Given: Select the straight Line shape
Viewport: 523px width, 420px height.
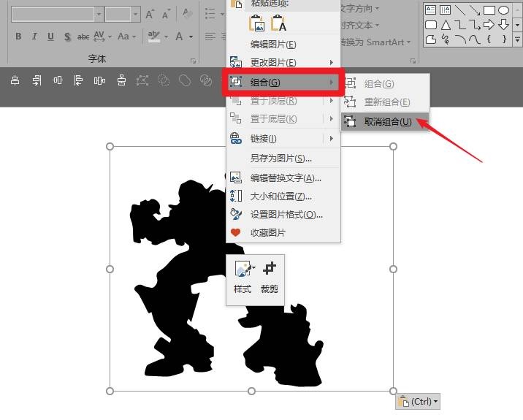Looking at the screenshot, I should (460, 10).
